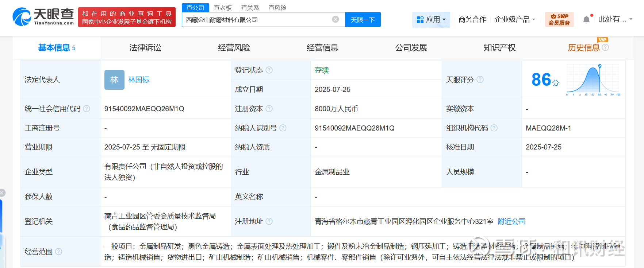The height and width of the screenshot is (268, 644).
Task: Open the notification bell
Action: (586, 20)
